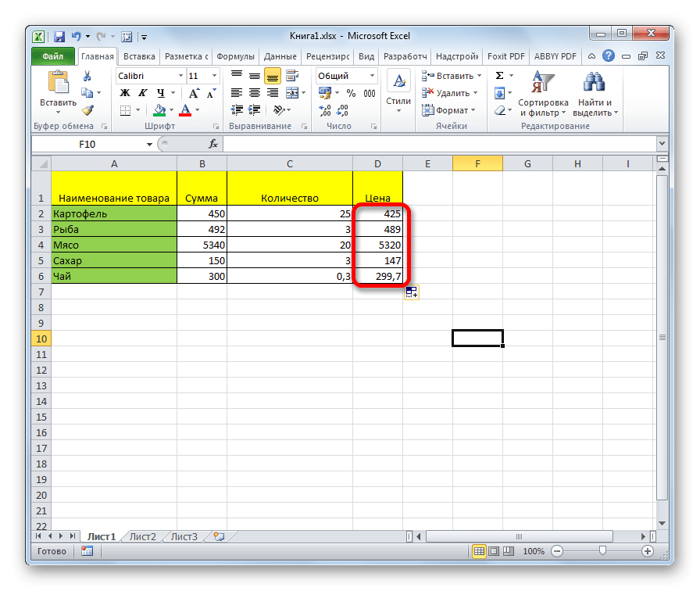Open the Foxit PDF tab

[x=505, y=56]
